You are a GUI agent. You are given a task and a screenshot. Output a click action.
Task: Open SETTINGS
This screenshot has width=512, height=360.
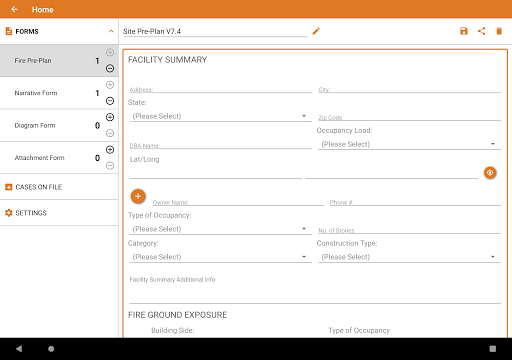(x=59, y=213)
